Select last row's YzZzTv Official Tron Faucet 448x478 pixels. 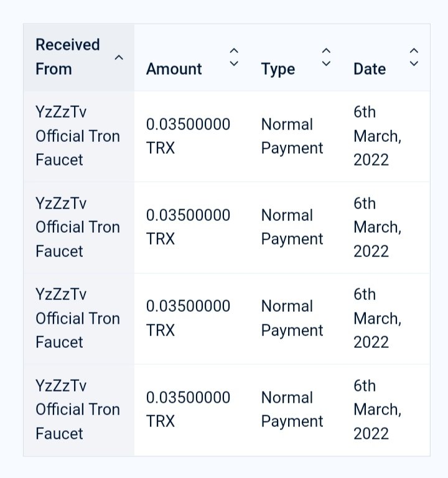coord(77,410)
